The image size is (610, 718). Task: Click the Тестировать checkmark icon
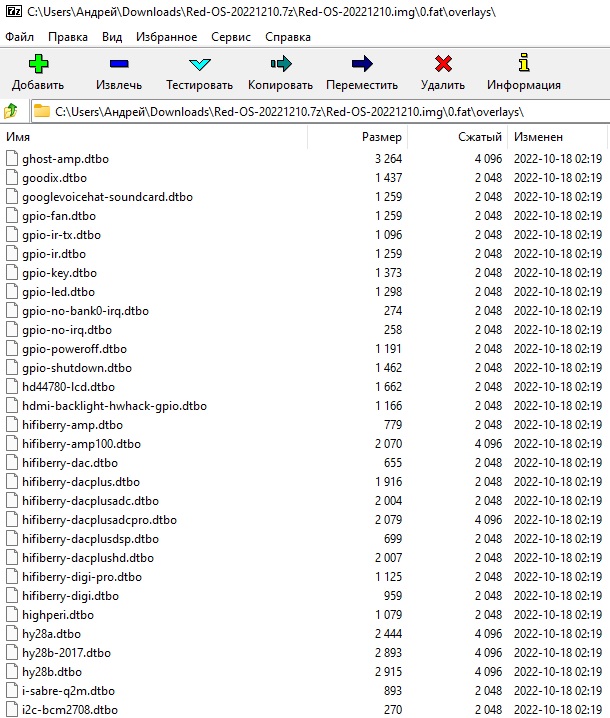[200, 64]
